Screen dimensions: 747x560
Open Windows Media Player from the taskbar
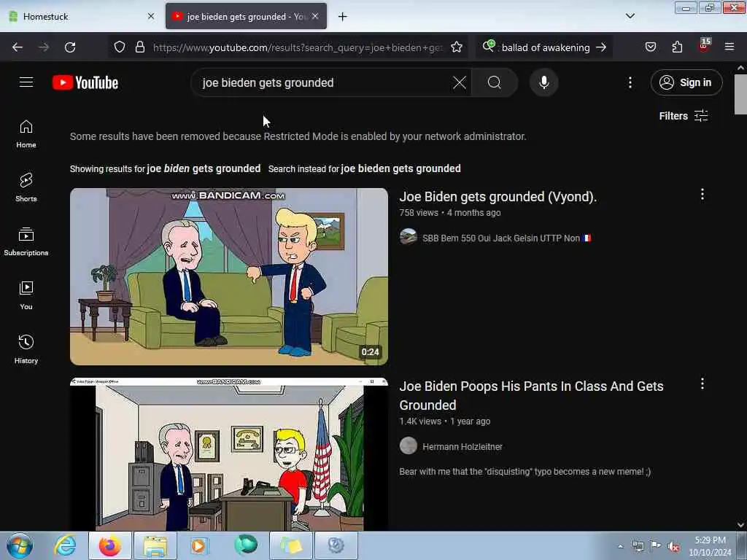tap(199, 545)
